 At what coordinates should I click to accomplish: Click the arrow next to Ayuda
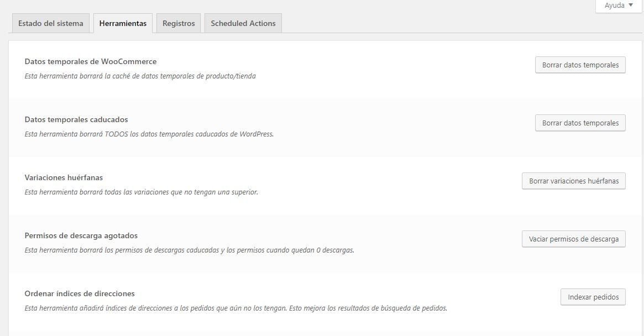[x=631, y=6]
